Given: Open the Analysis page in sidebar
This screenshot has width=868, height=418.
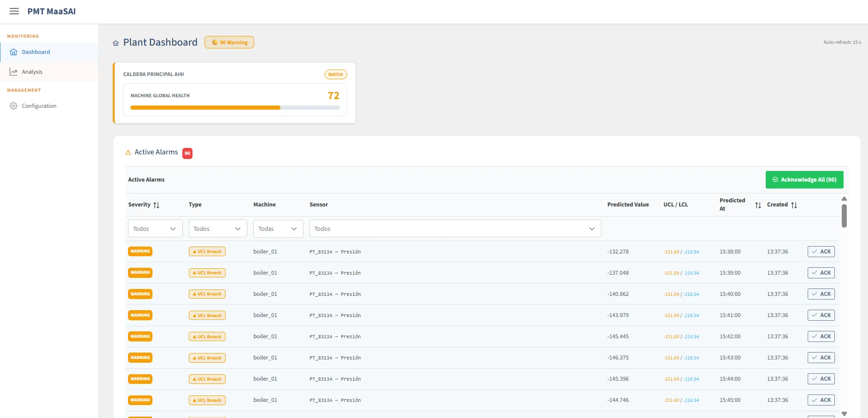Looking at the screenshot, I should pyautogui.click(x=49, y=72).
